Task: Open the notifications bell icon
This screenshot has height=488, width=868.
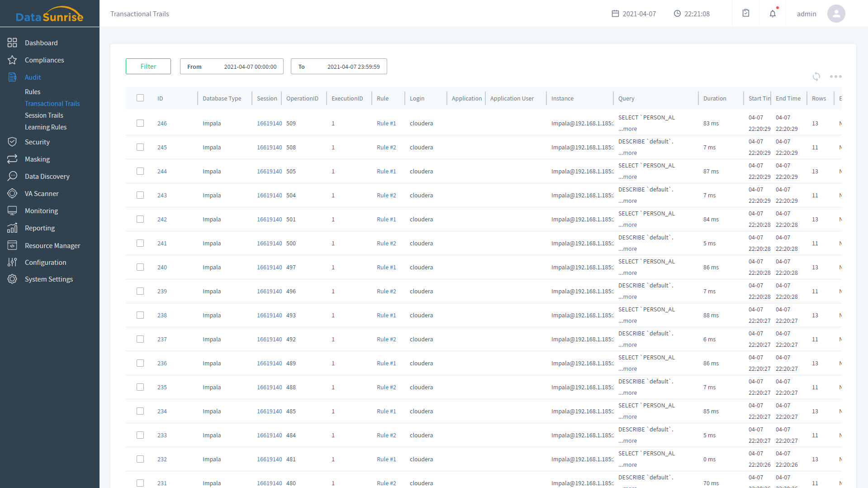Action: click(x=773, y=14)
